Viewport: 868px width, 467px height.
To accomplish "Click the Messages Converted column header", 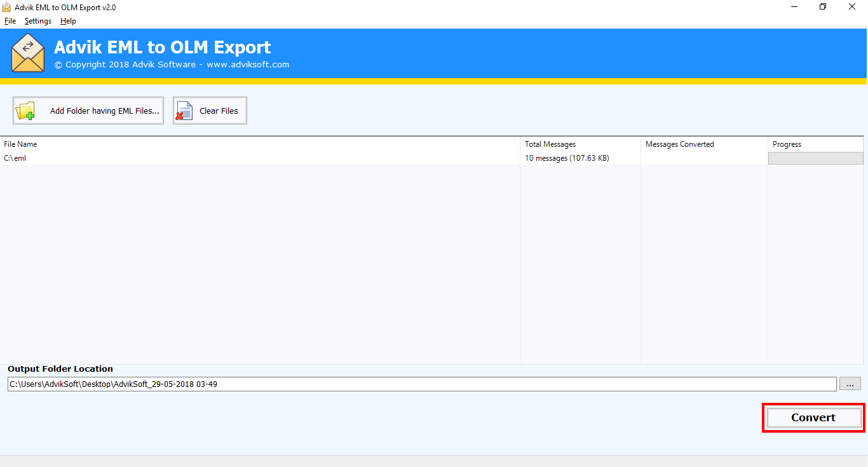I will point(680,144).
